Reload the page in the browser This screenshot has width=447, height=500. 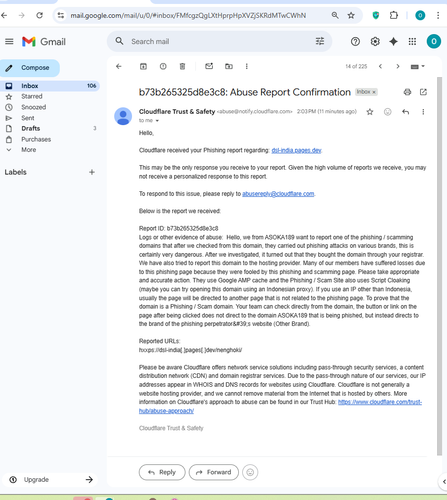pos(39,15)
